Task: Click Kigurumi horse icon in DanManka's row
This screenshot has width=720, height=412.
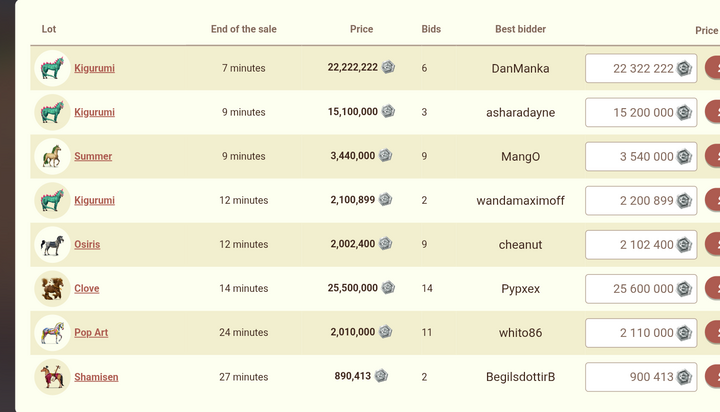Action: point(51,68)
